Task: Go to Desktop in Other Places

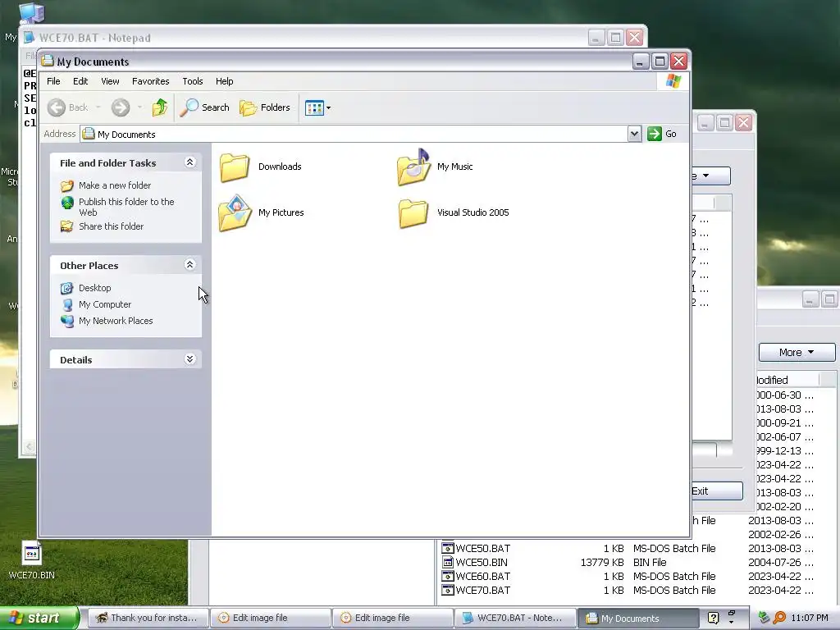Action: [95, 288]
